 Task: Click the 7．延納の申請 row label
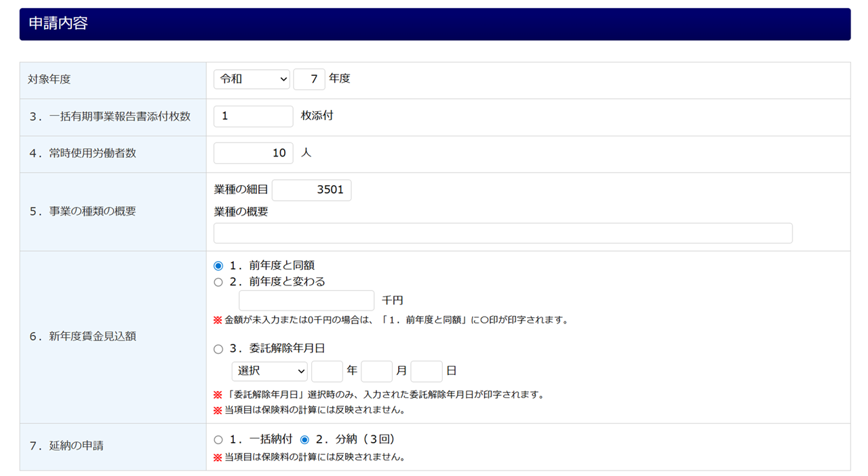66,446
